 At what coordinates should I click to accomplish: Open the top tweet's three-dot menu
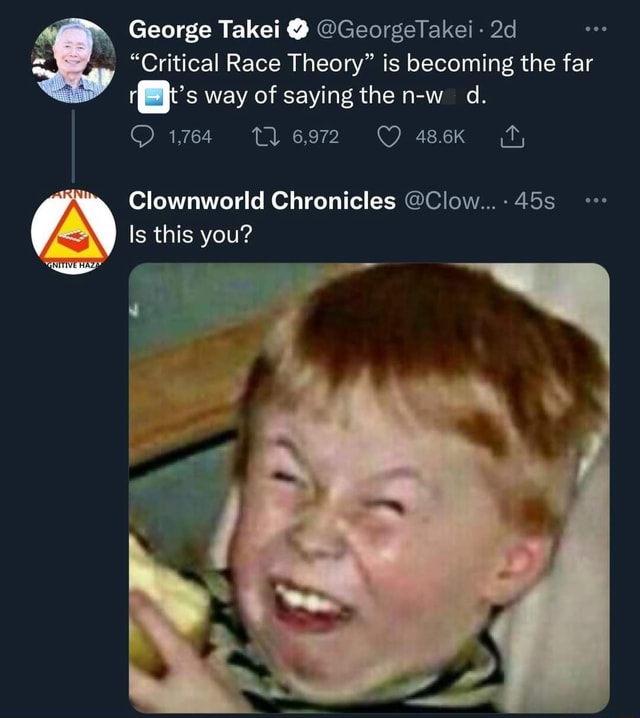(x=597, y=29)
